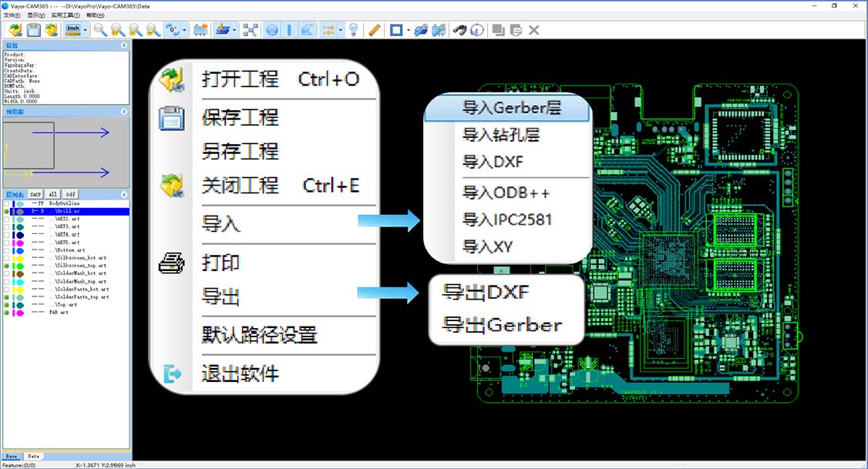Switch to the Base tab at bottom

(12, 456)
